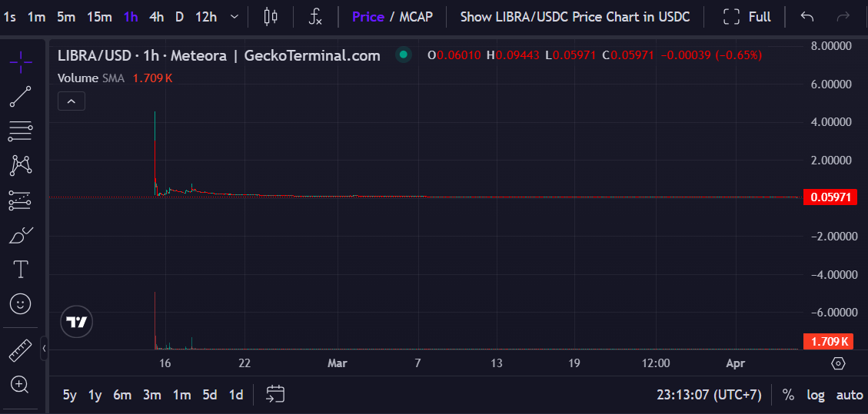Screen dimensions: 868x414
Task: Select the crosshair cursor tool
Action: 21,61
